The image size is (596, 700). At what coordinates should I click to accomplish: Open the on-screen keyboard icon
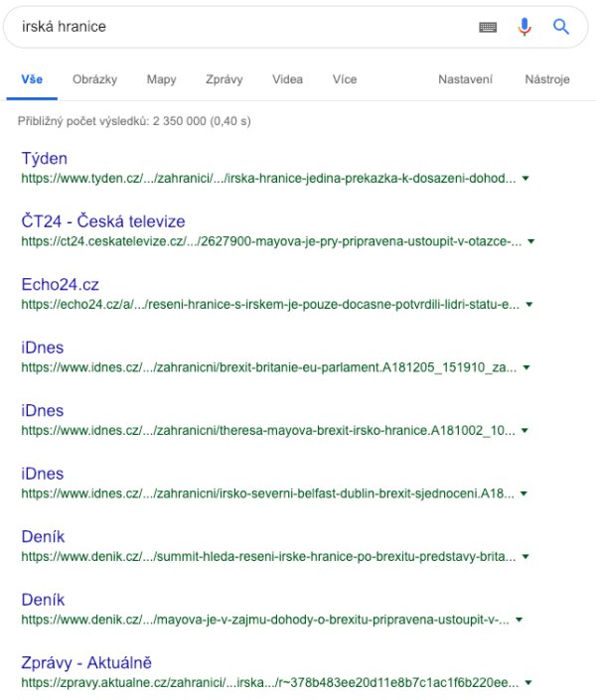point(487,28)
